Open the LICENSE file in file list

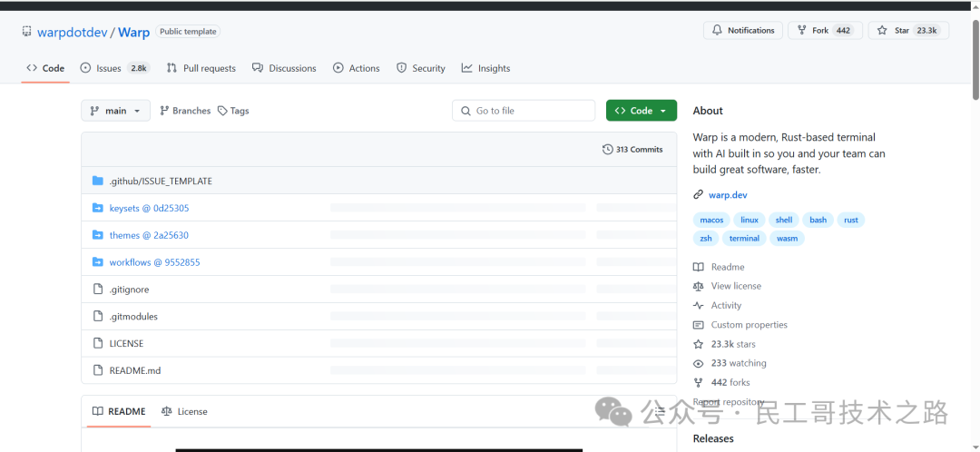tap(126, 344)
